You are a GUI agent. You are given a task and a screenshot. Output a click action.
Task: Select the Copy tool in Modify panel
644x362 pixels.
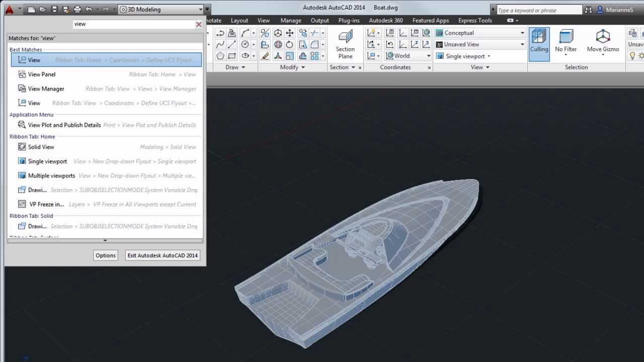(x=303, y=33)
